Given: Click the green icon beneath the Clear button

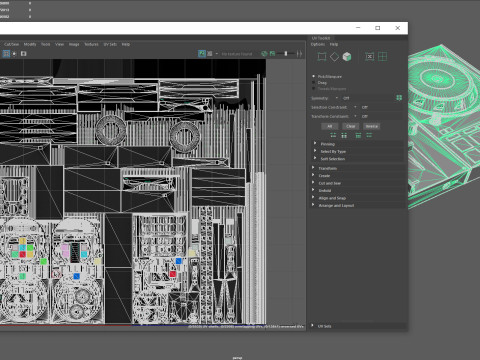Looking at the screenshot, I should coord(344,135).
